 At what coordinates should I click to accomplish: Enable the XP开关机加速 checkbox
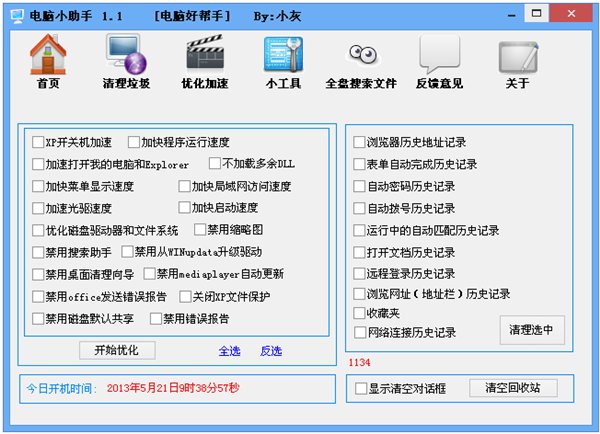coord(38,142)
